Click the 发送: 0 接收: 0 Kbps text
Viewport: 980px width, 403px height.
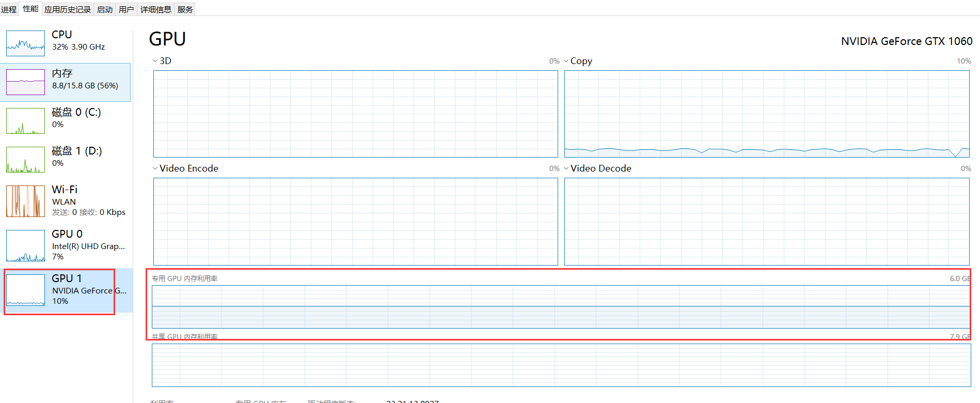[89, 212]
